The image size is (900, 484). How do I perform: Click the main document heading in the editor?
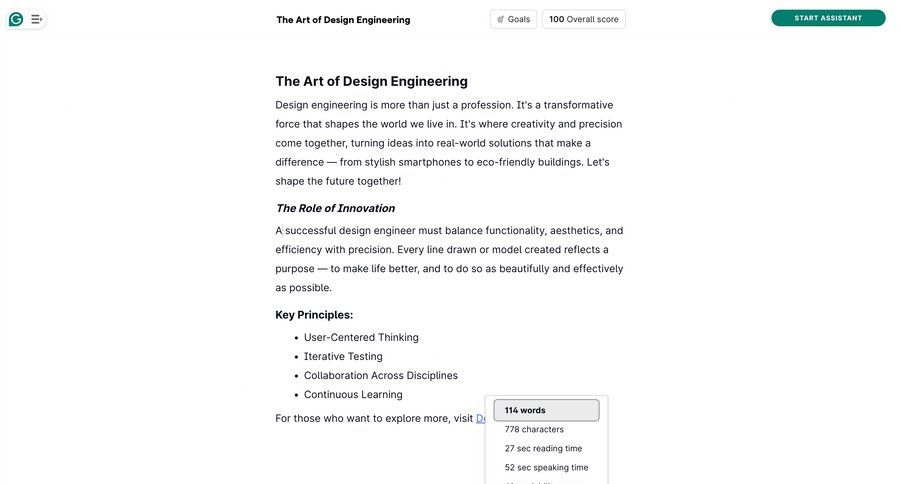click(x=371, y=81)
